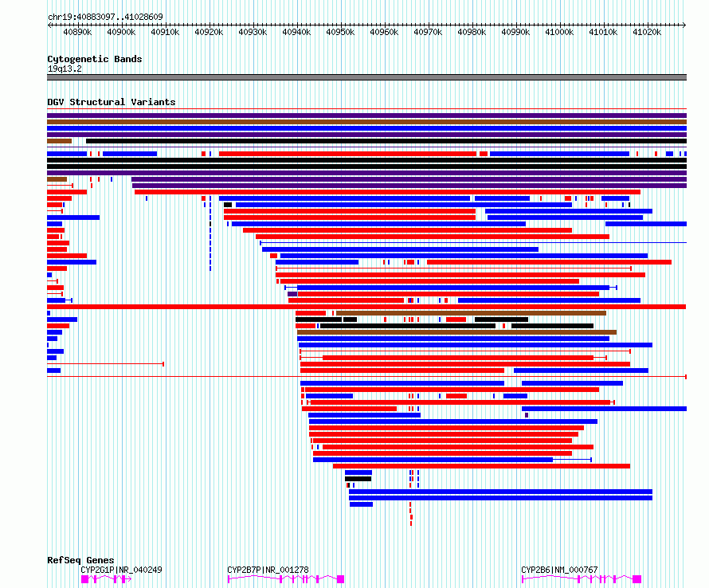Click the 40970k ruler tick label
Image resolution: width=709 pixels, height=588 pixels.
click(x=429, y=32)
